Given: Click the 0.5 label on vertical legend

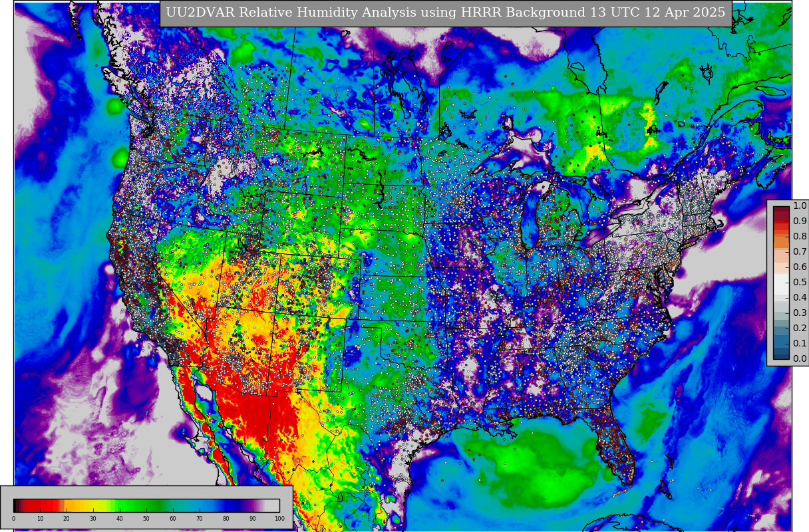Looking at the screenshot, I should coord(799,282).
